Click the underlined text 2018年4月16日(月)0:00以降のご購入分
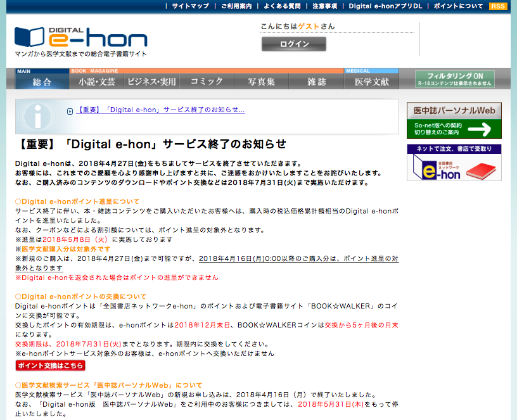This screenshot has height=420, width=517. [264, 259]
